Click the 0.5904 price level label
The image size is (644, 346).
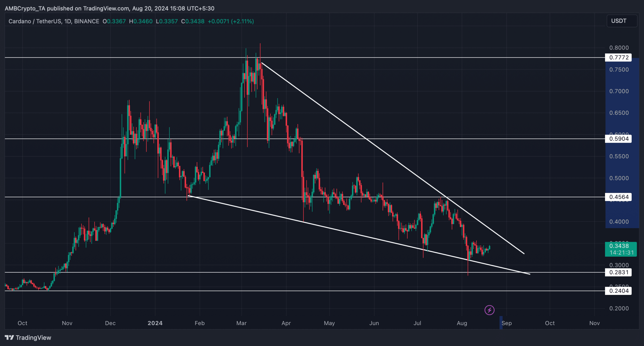[618, 139]
